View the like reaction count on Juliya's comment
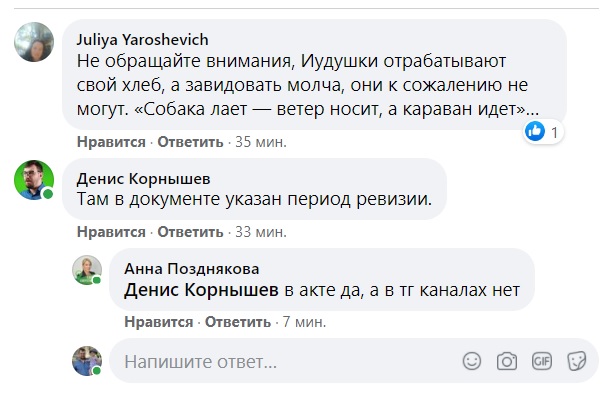 coord(543,132)
